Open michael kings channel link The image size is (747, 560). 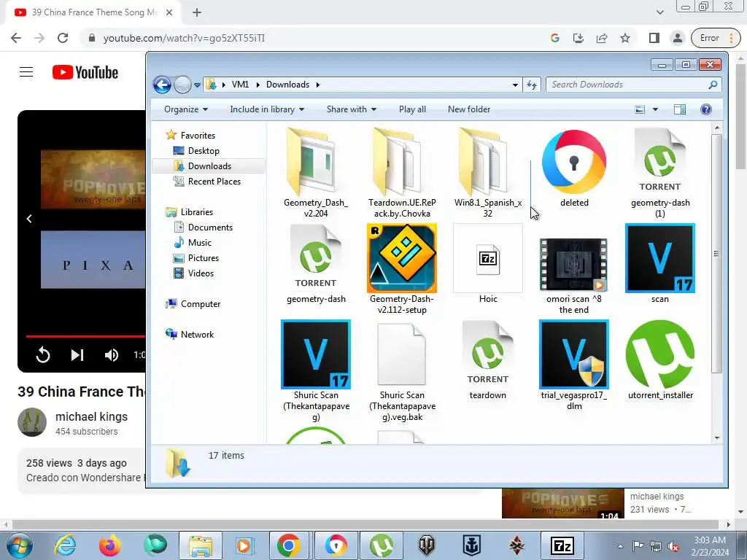(x=91, y=416)
